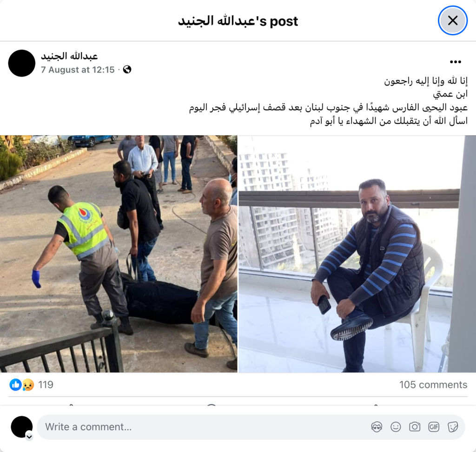This screenshot has width=476, height=452.
Task: Click the globe public audience icon
Action: point(127,70)
